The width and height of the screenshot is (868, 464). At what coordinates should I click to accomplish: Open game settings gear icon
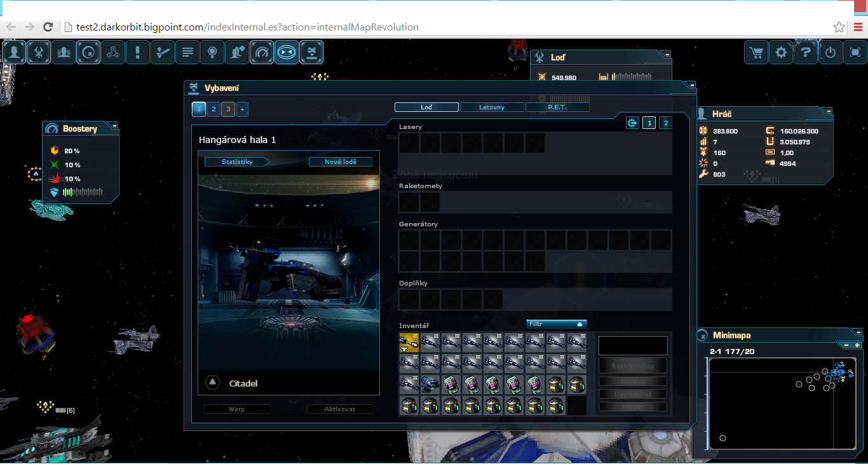(781, 53)
